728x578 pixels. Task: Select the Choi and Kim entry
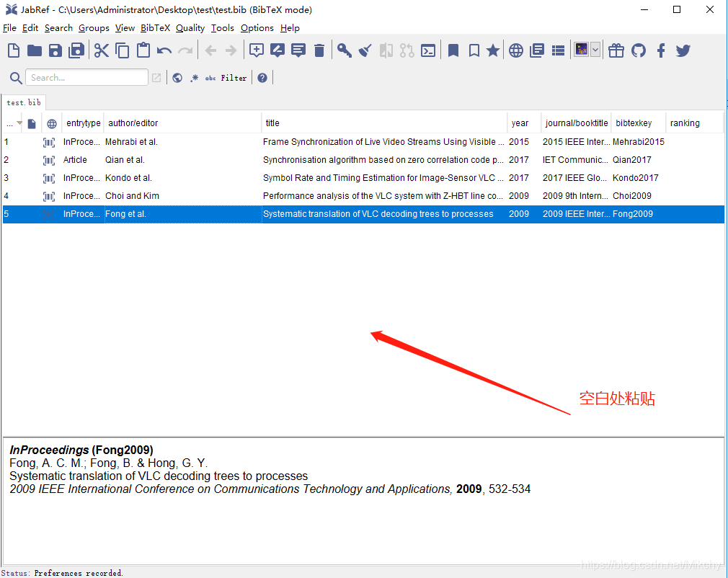(x=363, y=196)
